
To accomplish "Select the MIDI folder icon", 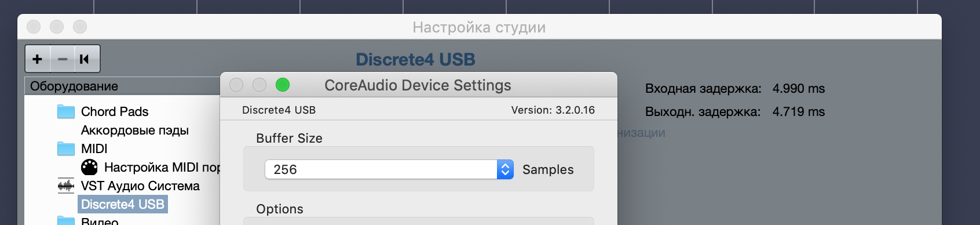I will click(66, 148).
